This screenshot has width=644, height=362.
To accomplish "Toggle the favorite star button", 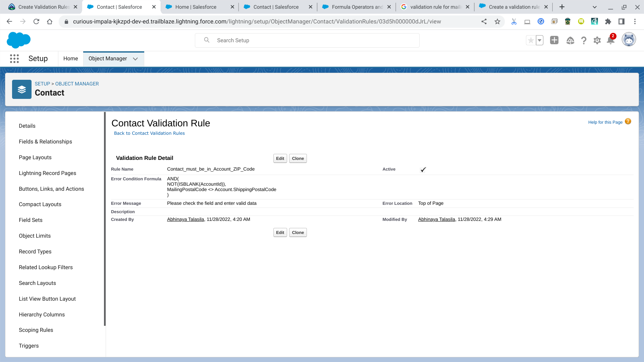I will [x=531, y=41].
